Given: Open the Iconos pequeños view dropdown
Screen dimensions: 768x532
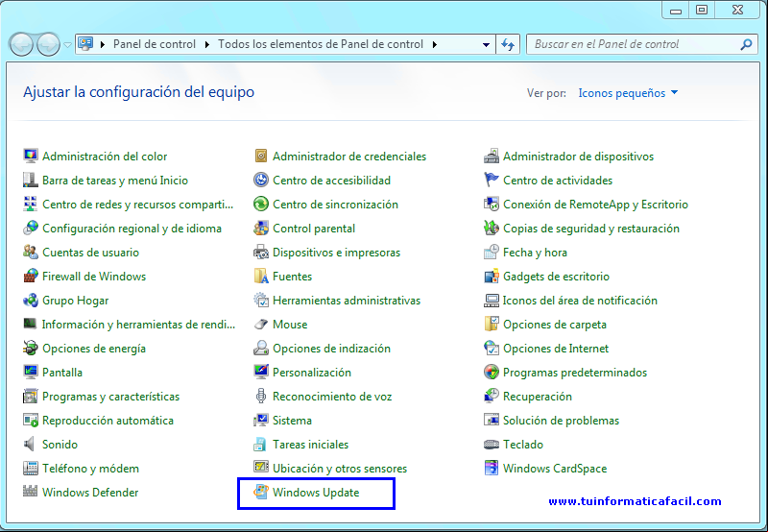Looking at the screenshot, I should (x=628, y=92).
